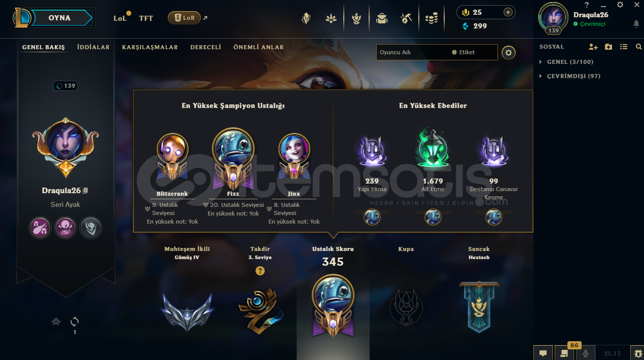The width and height of the screenshot is (644, 360).
Task: Click the plus button to buy RP
Action: [508, 12]
